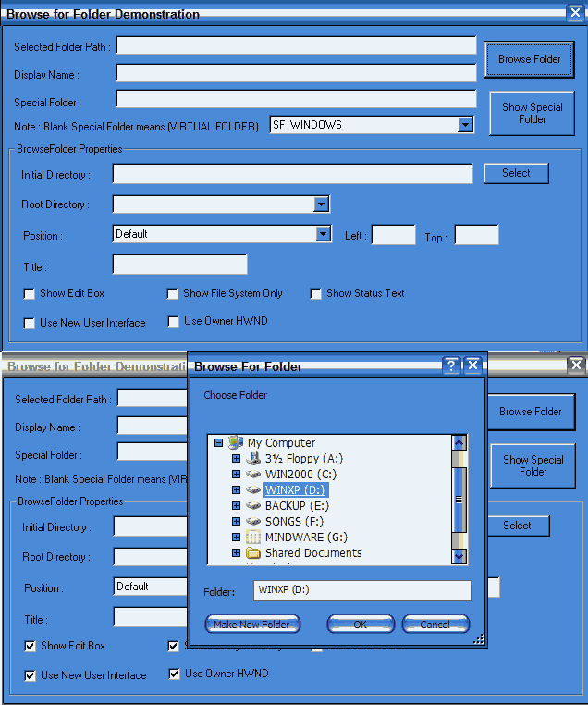This screenshot has height=705, width=588.
Task: Click the help question mark in Browse For Folder
Action: point(451,365)
